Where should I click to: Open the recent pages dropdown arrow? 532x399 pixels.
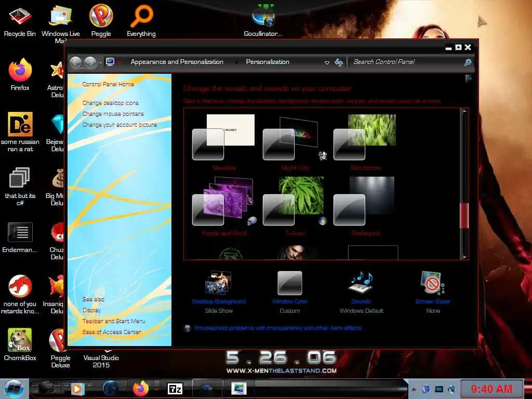[x=100, y=63]
